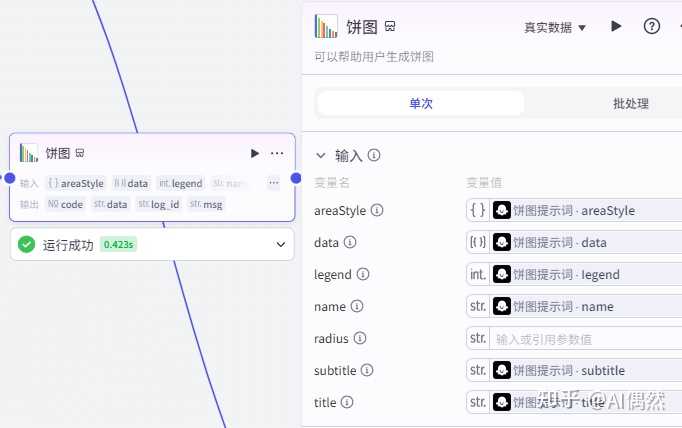Viewport: 682px width, 428px height.
Task: Click the data output tag on node card
Action: tap(110, 204)
